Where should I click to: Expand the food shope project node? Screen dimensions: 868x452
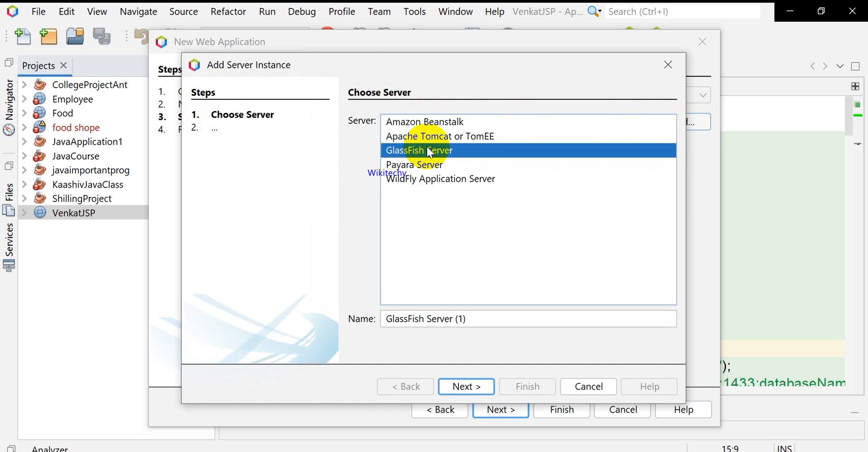(24, 127)
